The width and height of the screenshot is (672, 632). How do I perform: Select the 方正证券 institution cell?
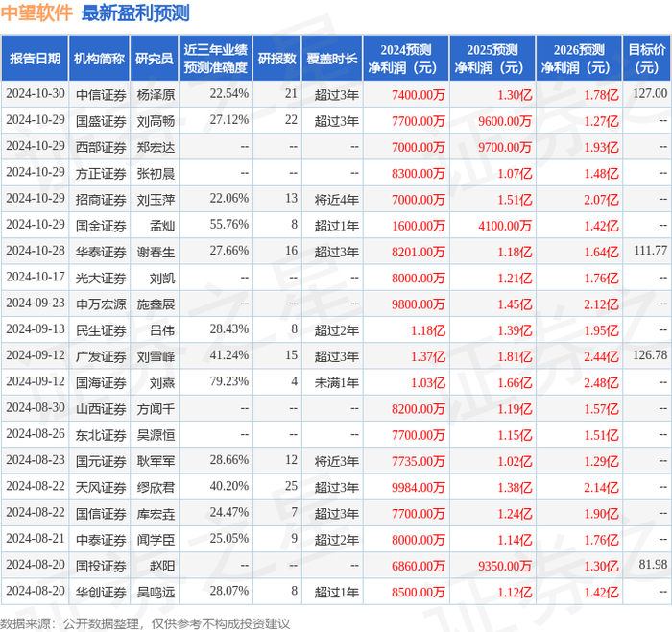click(101, 173)
